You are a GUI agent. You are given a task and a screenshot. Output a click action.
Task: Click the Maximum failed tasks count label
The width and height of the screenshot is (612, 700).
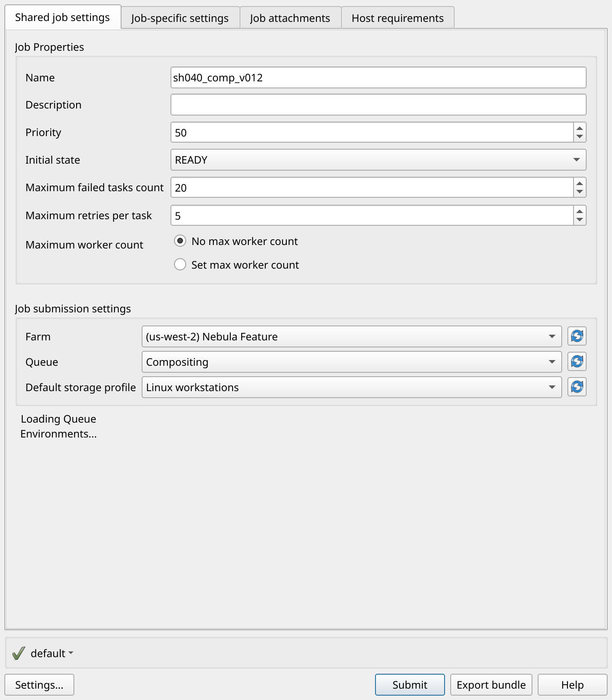click(94, 187)
